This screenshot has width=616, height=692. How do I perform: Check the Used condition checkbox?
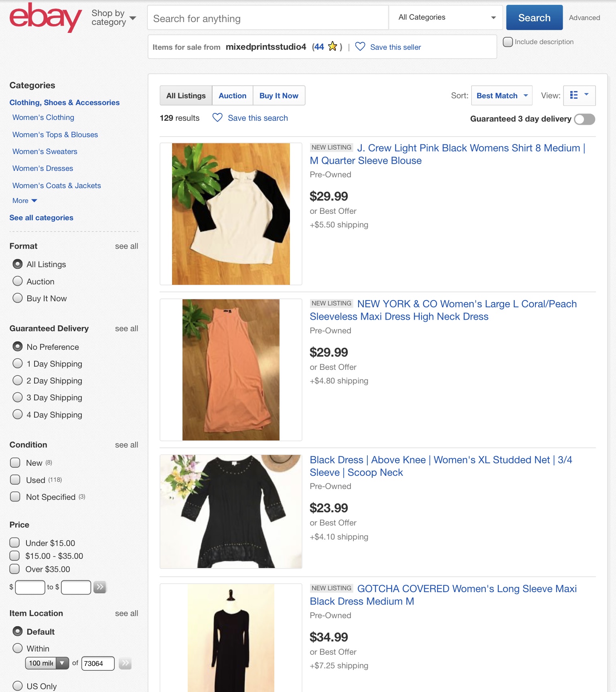click(x=15, y=480)
